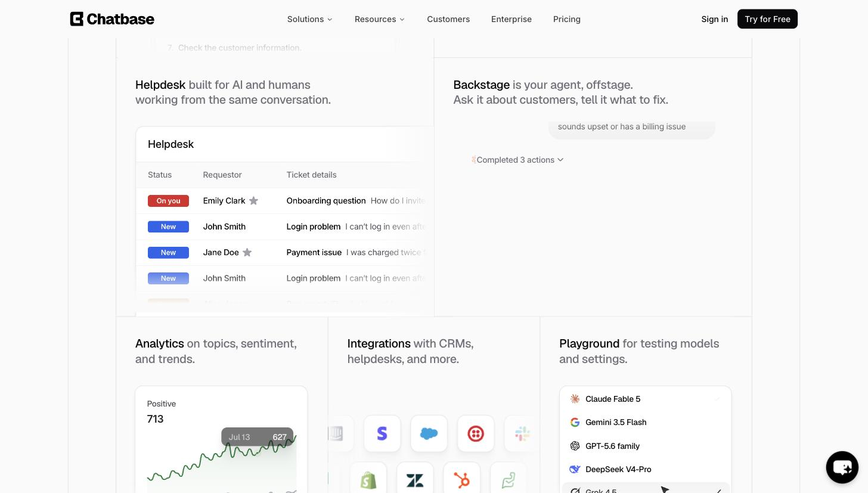
Task: Click the Zendesk integration icon
Action: point(415,480)
